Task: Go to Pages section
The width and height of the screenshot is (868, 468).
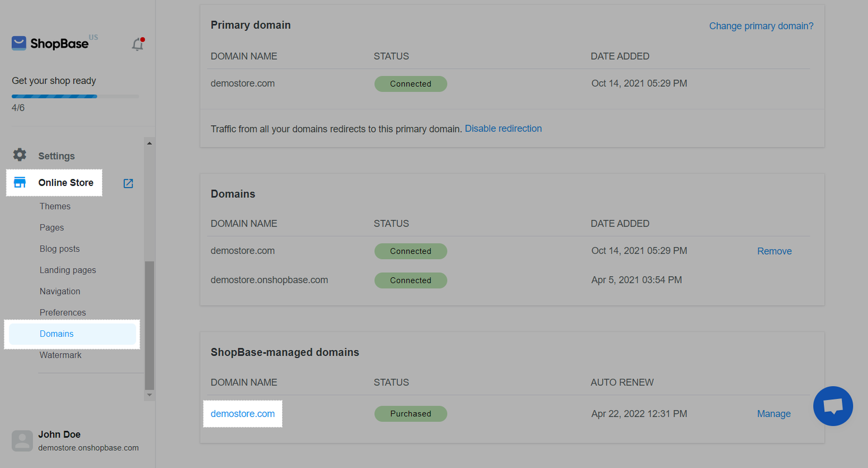Action: tap(52, 228)
